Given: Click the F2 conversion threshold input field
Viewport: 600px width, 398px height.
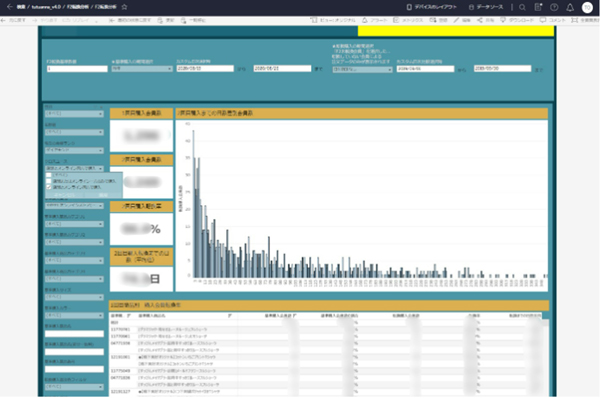Looking at the screenshot, I should [77, 69].
